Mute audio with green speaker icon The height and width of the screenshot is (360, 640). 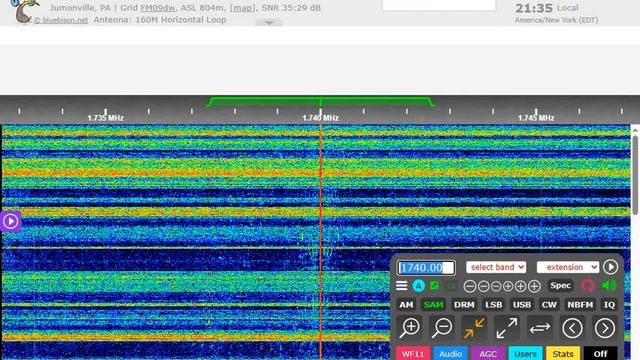609,285
